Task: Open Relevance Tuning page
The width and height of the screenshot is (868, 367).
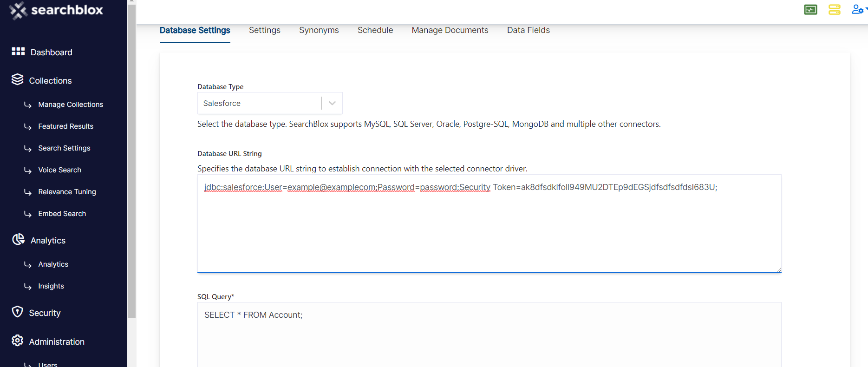Action: click(67, 192)
